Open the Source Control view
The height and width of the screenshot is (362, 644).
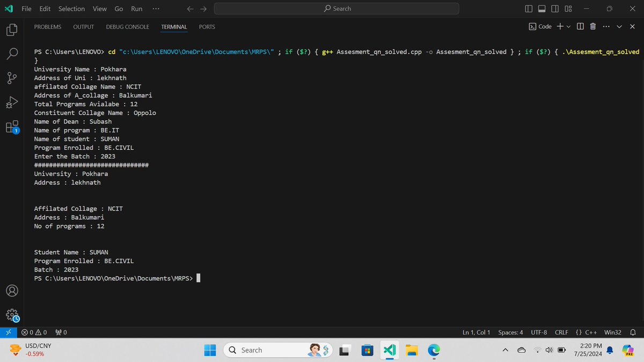[12, 78]
